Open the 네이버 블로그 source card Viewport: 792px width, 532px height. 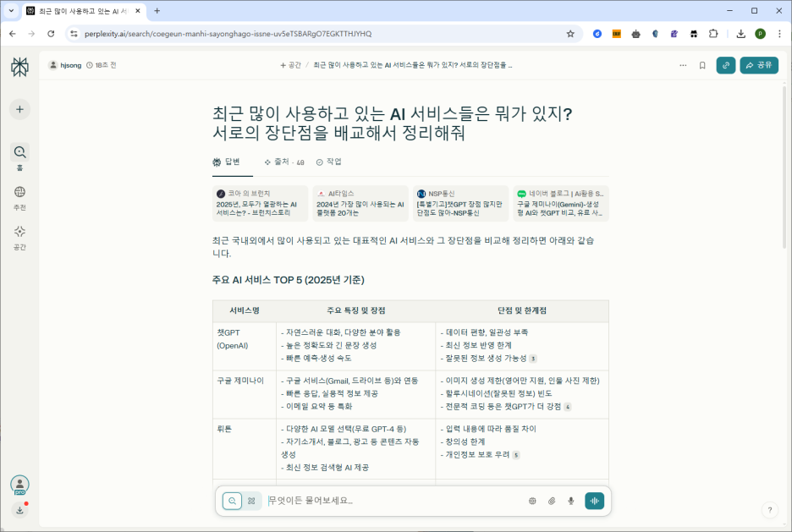(561, 203)
